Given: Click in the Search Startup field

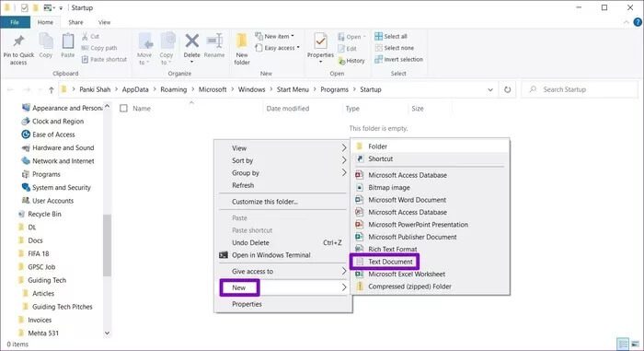Looking at the screenshot, I should coord(580,89).
